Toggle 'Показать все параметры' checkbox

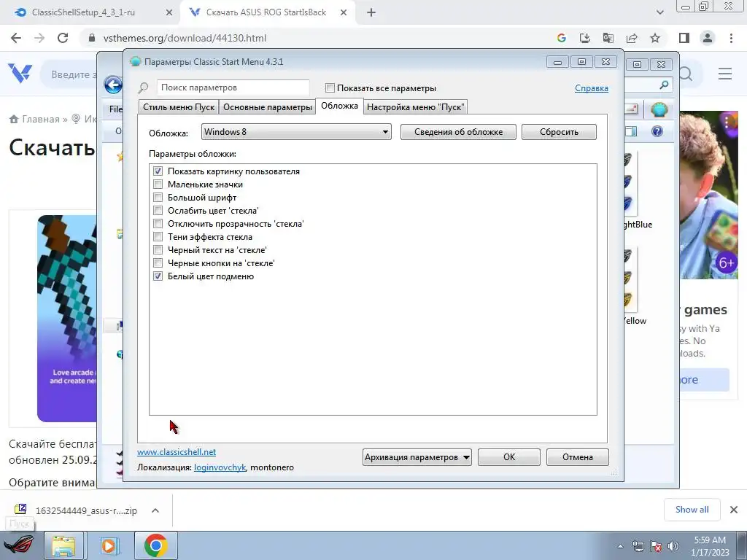tap(330, 87)
